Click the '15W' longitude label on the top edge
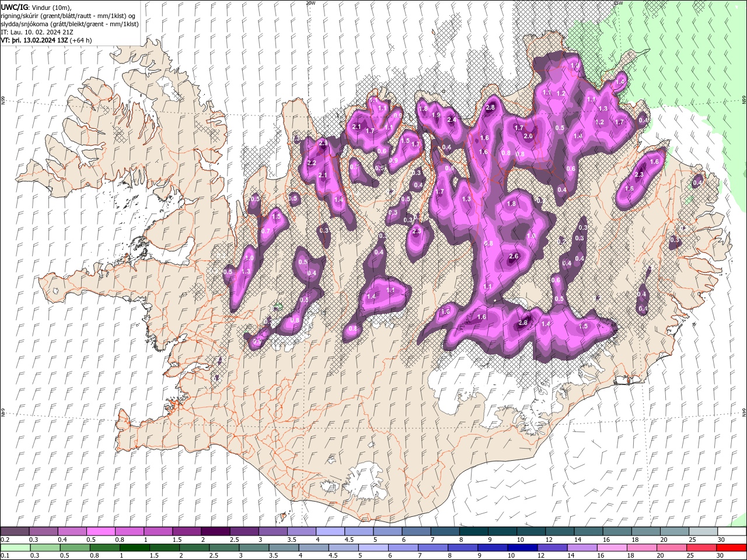 (618, 3)
